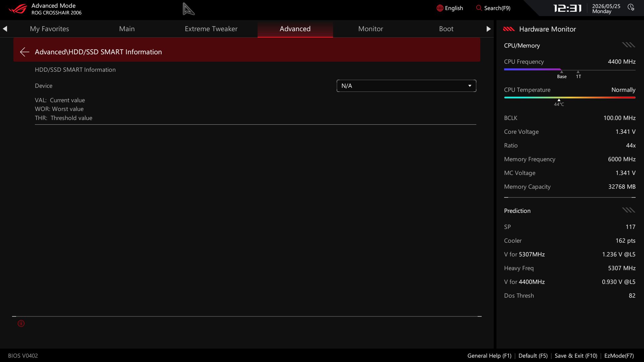This screenshot has width=644, height=362.
Task: Click the ROG logo icon
Action: pos(17,9)
